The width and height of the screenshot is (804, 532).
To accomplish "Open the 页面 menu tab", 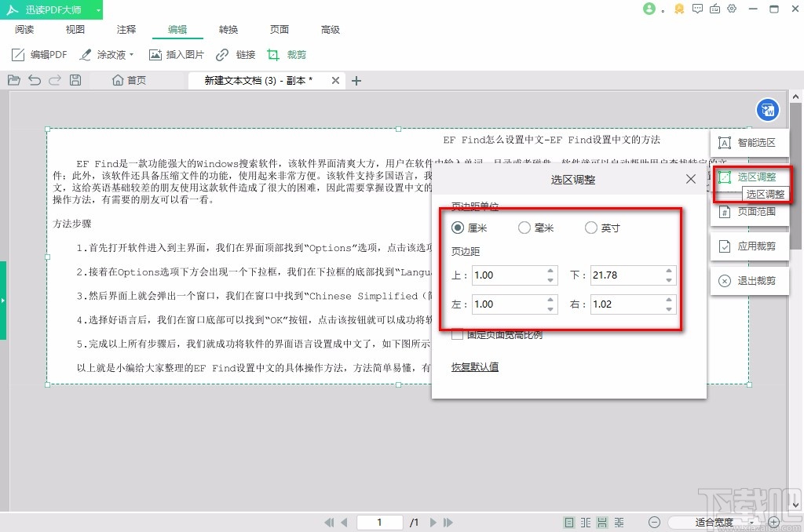I will (x=280, y=29).
